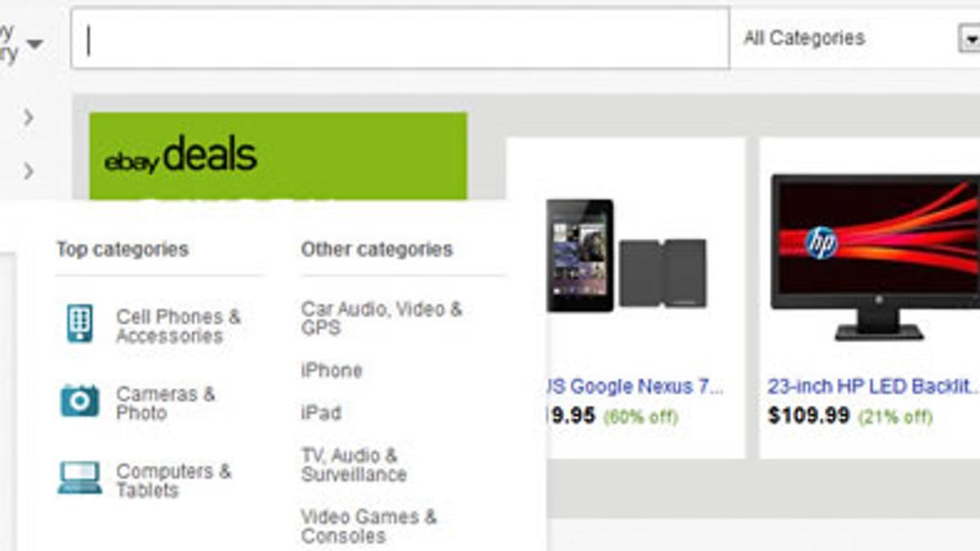This screenshot has height=551, width=980.
Task: Expand the second sidebar chevron arrow
Action: pos(29,171)
